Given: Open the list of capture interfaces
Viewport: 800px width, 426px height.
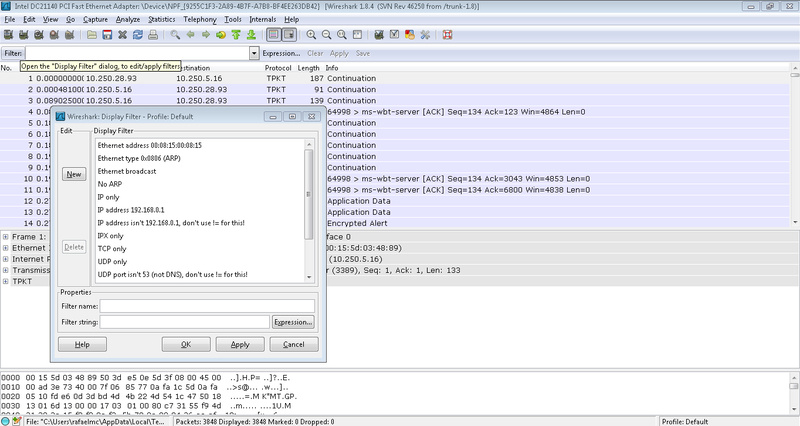Looking at the screenshot, I should pos(8,35).
